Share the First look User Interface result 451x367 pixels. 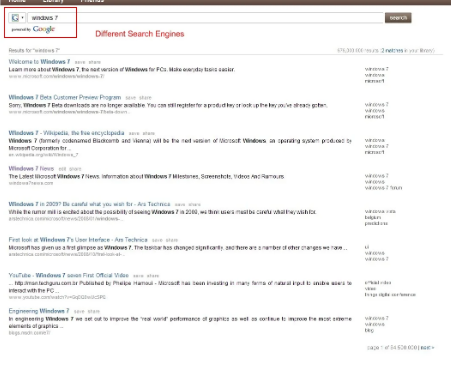point(172,240)
